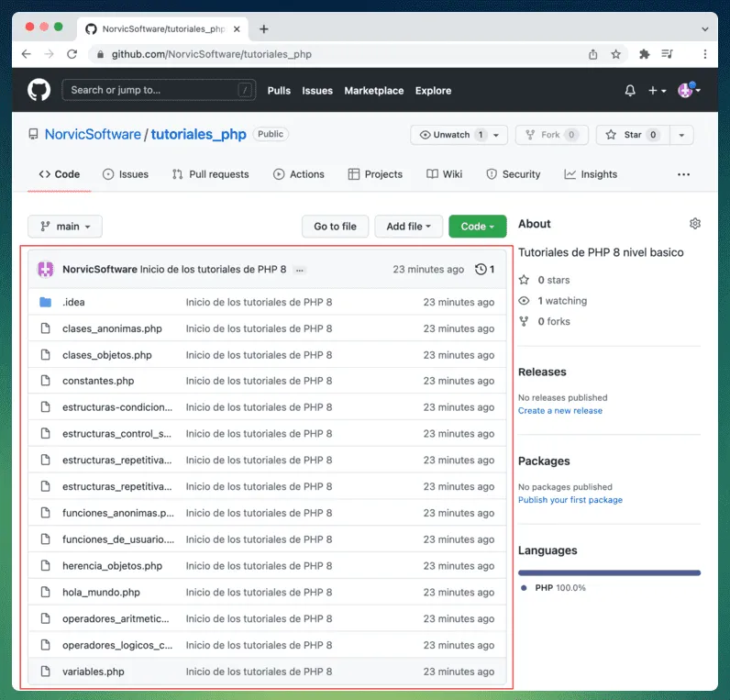Open clases_anonimas.php file

coord(112,328)
